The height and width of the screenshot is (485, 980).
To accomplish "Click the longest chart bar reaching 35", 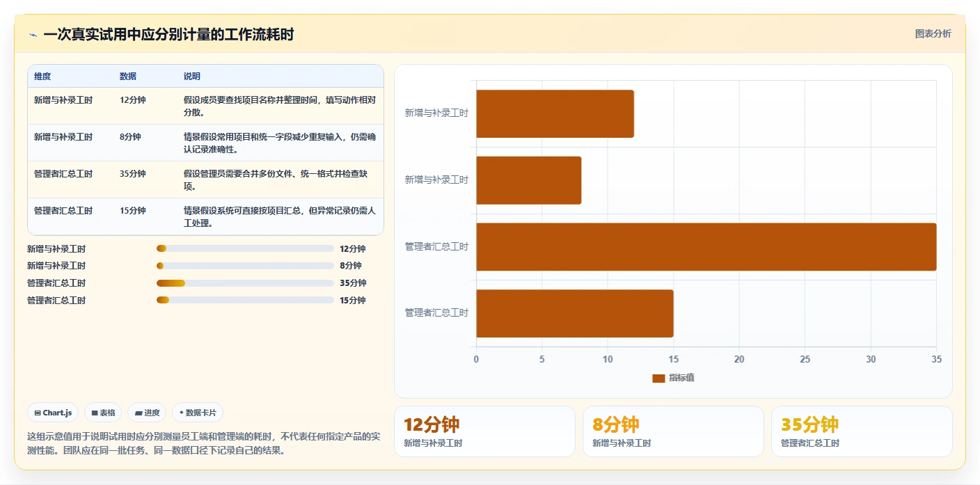I will [706, 246].
